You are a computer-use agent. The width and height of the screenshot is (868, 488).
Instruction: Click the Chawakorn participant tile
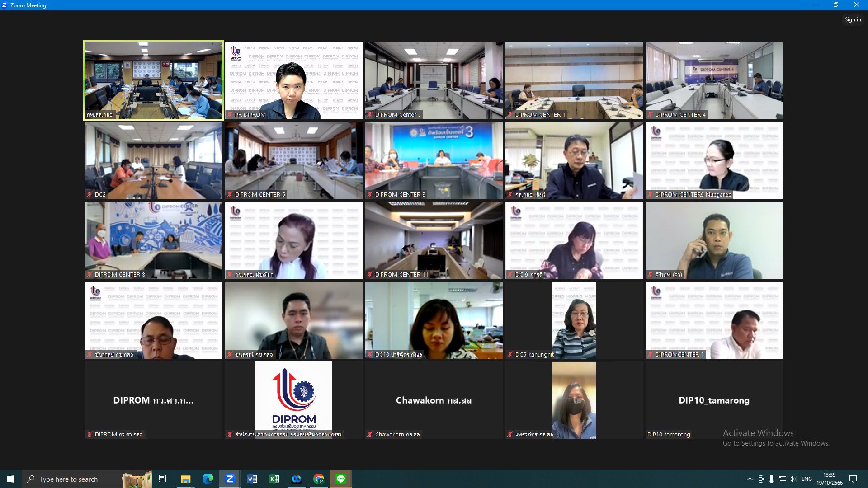tap(434, 400)
